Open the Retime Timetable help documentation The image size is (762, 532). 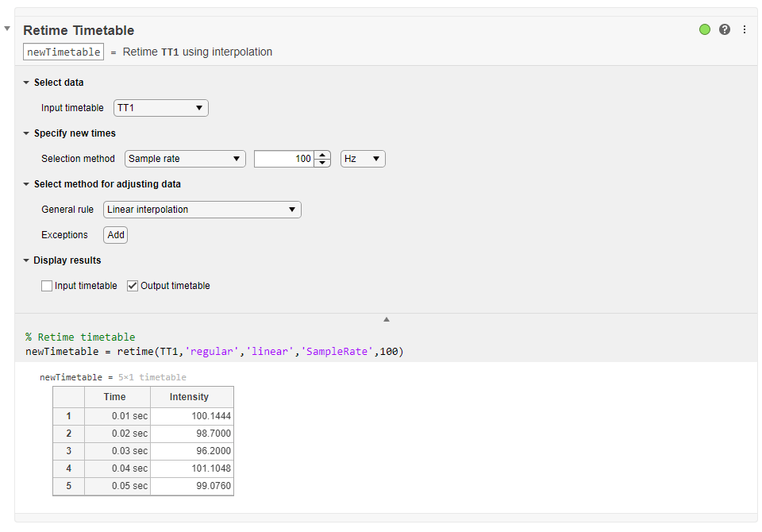(724, 29)
